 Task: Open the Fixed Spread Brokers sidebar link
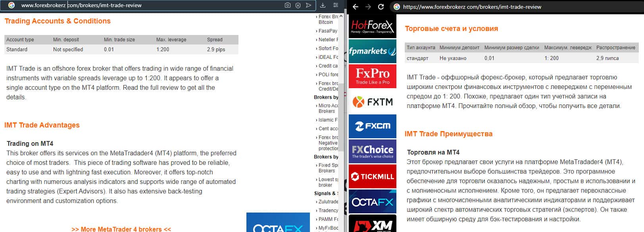(x=328, y=168)
